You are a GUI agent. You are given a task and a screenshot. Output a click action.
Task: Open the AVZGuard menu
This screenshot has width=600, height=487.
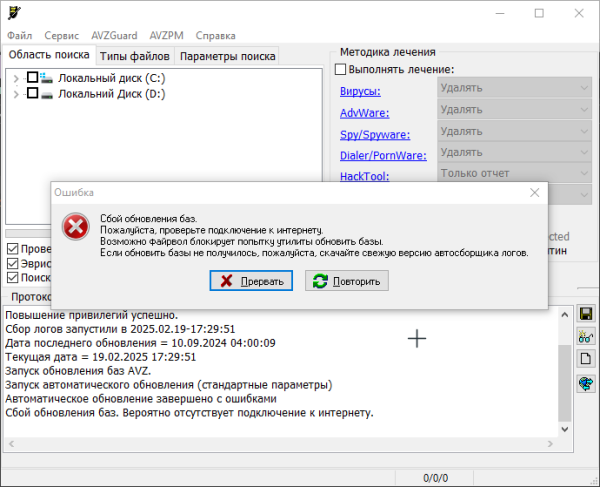pos(114,36)
